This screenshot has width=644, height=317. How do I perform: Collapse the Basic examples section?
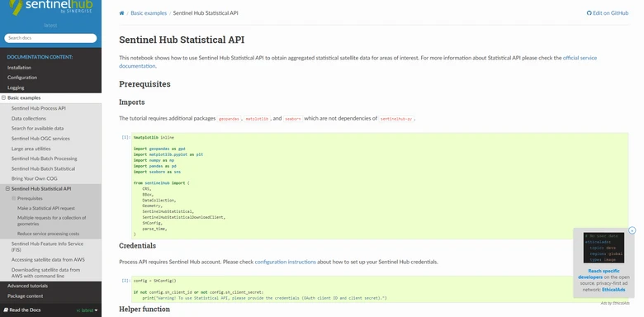(3, 98)
